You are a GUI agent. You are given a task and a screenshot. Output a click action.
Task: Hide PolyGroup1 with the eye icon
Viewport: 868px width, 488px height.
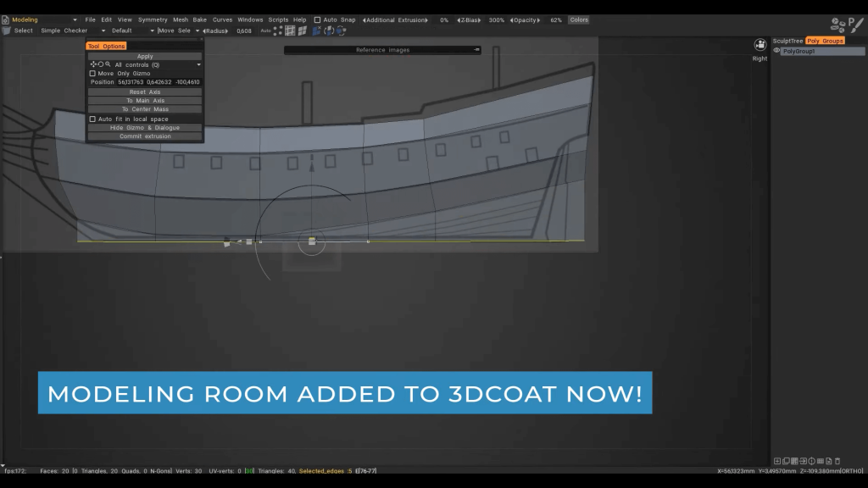776,51
